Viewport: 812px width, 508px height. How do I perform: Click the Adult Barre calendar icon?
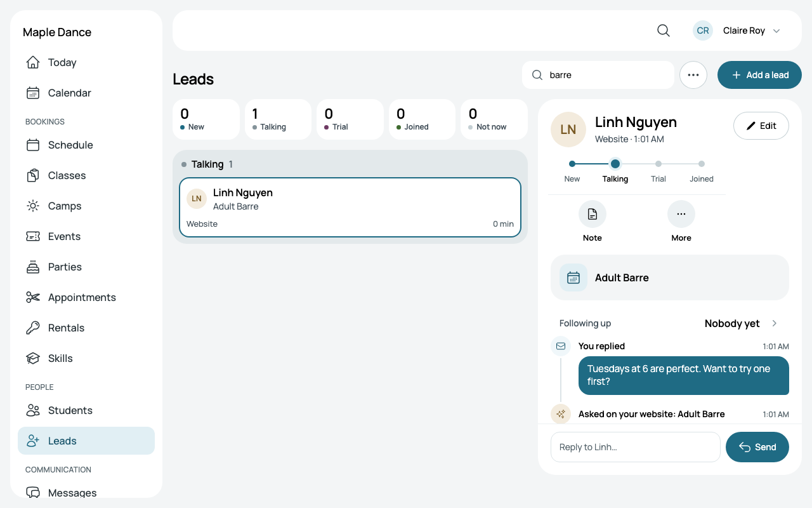coord(573,277)
